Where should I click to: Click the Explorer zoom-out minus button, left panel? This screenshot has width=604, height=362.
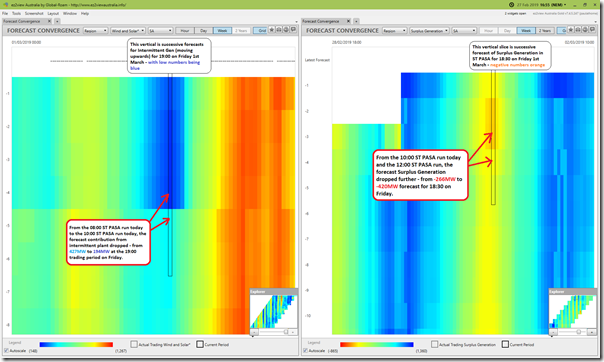pyautogui.click(x=254, y=332)
